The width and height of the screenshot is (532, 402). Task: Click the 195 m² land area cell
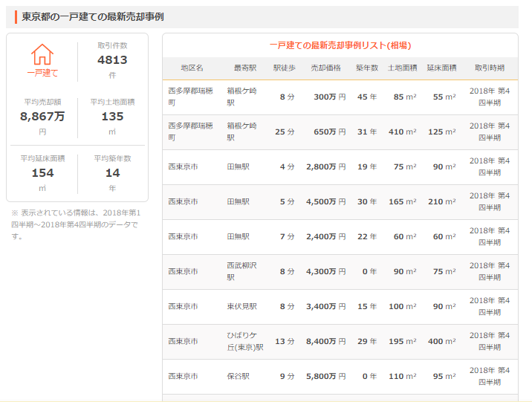(x=403, y=342)
